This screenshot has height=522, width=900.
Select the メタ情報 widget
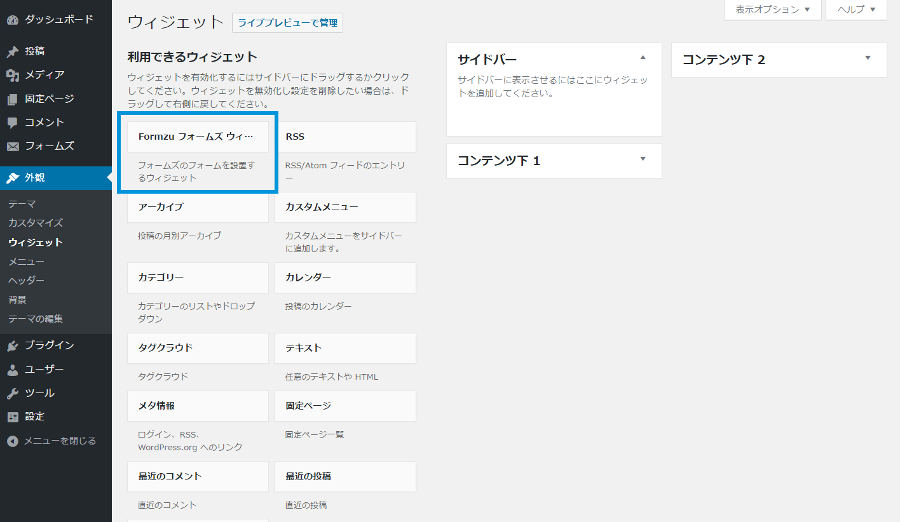click(198, 406)
